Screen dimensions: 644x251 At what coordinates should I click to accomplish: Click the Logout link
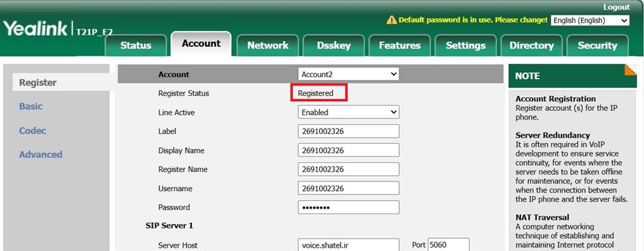[x=616, y=7]
